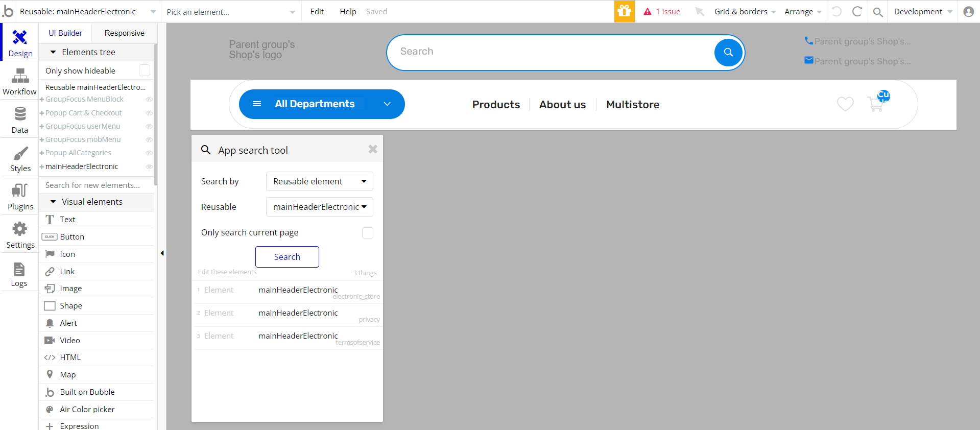Click the undo arrow icon
This screenshot has width=980, height=430.
[x=836, y=11]
